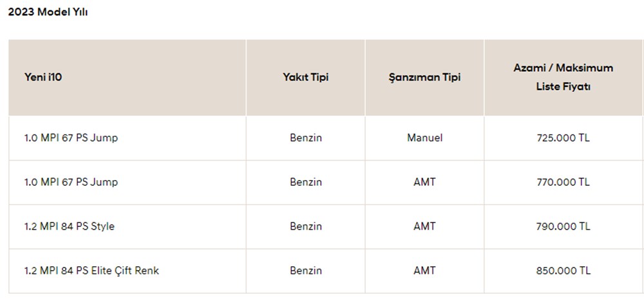Image resolution: width=644 pixels, height=299 pixels.
Task: Select the Jump model name in the Manuel row
Action: [71, 138]
